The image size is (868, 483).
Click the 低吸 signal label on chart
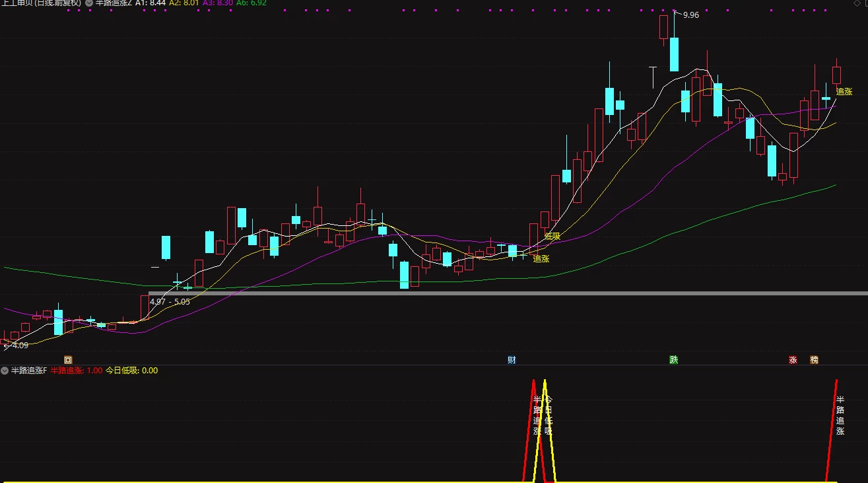[x=552, y=236]
